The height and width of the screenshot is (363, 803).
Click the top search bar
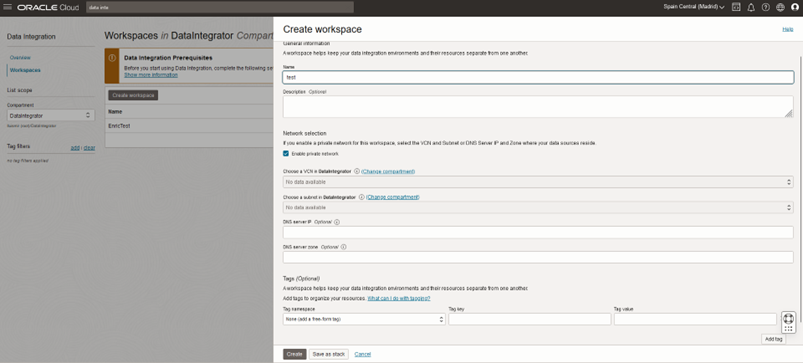(x=219, y=7)
